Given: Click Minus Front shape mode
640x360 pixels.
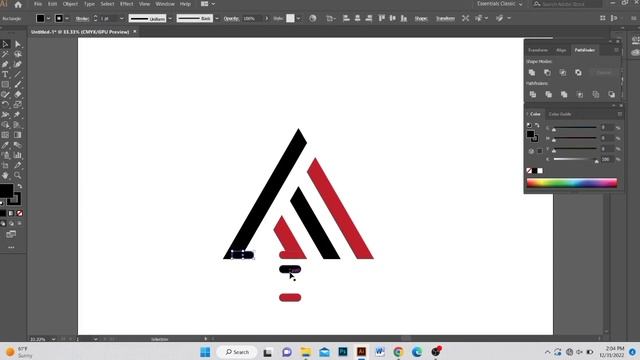Looking at the screenshot, I should pos(547,73).
